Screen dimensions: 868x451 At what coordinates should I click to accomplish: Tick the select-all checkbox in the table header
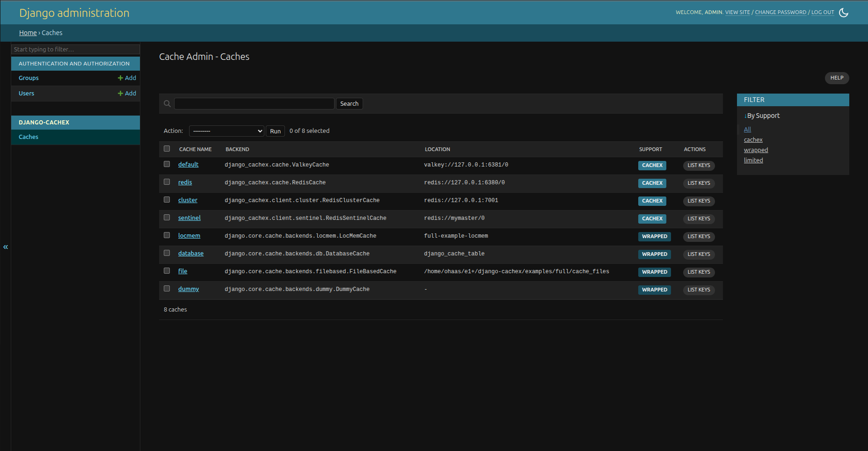click(167, 149)
